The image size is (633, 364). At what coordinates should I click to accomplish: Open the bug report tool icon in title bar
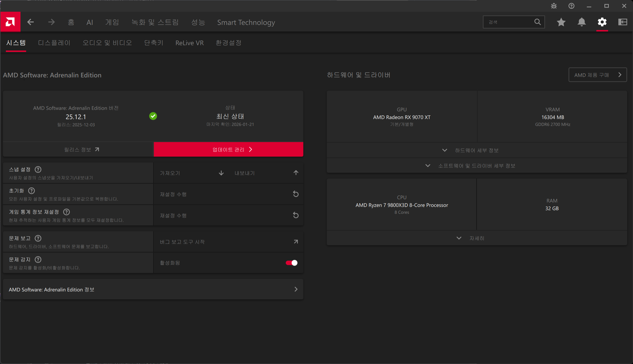(x=554, y=6)
